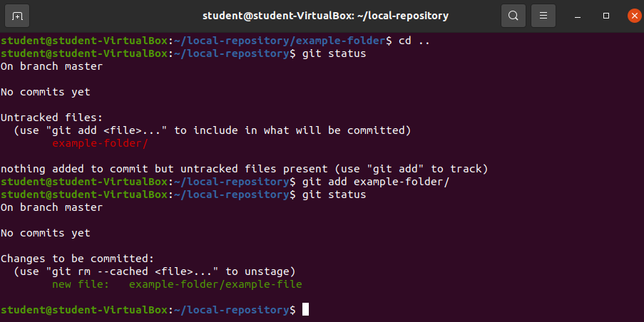Click the "Changes to be committed:" heading

(x=77, y=259)
